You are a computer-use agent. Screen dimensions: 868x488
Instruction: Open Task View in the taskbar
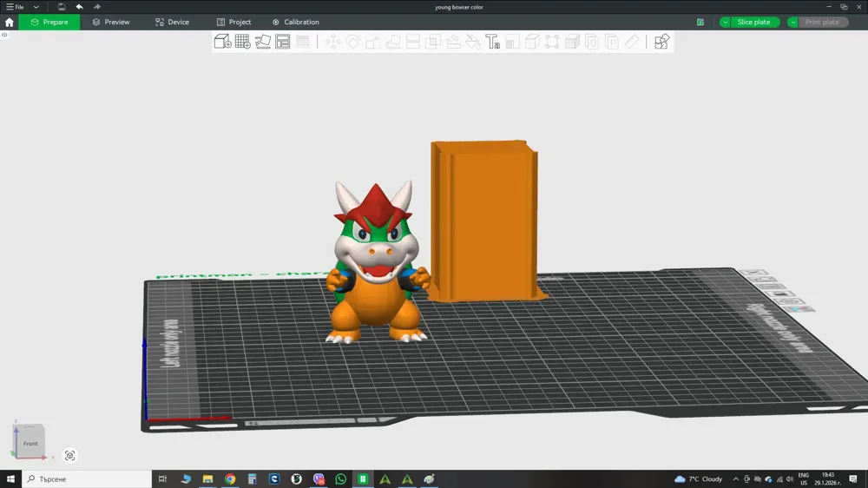click(162, 479)
